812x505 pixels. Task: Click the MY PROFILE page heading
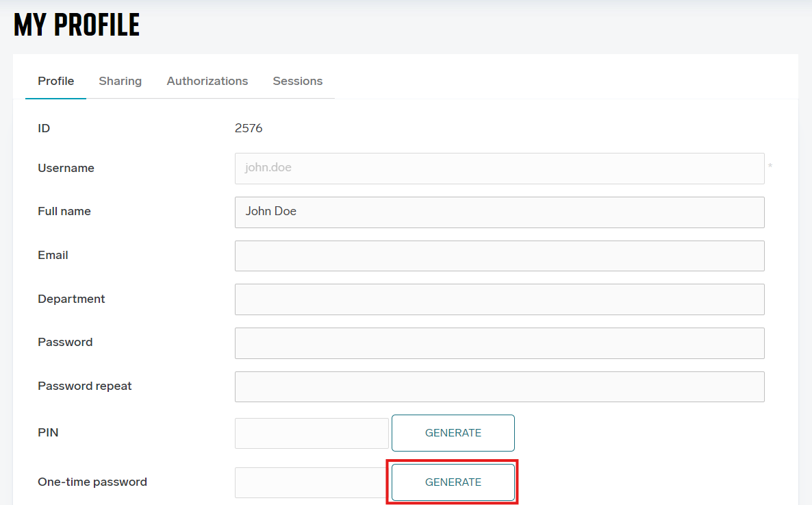point(77,25)
